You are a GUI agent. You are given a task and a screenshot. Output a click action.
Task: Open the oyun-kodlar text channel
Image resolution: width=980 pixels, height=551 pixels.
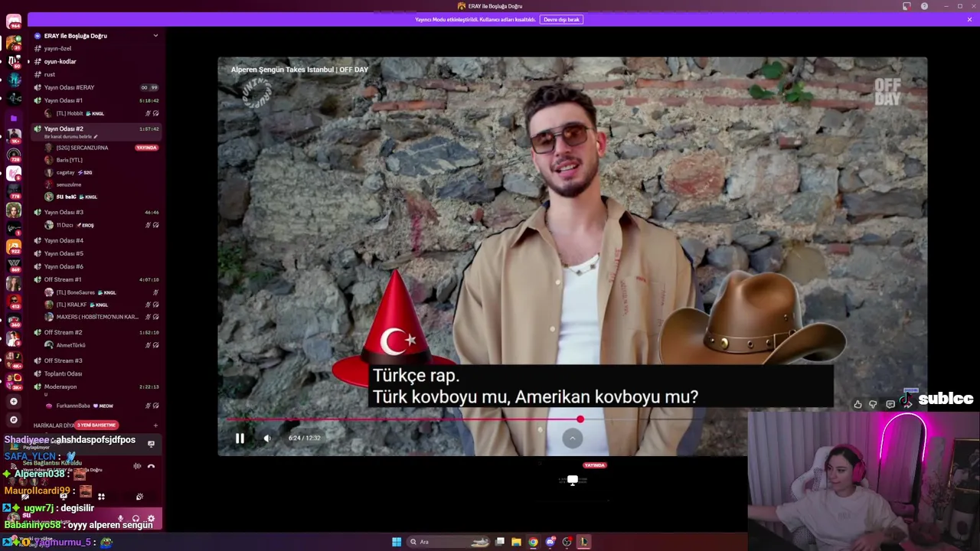[x=96, y=61]
